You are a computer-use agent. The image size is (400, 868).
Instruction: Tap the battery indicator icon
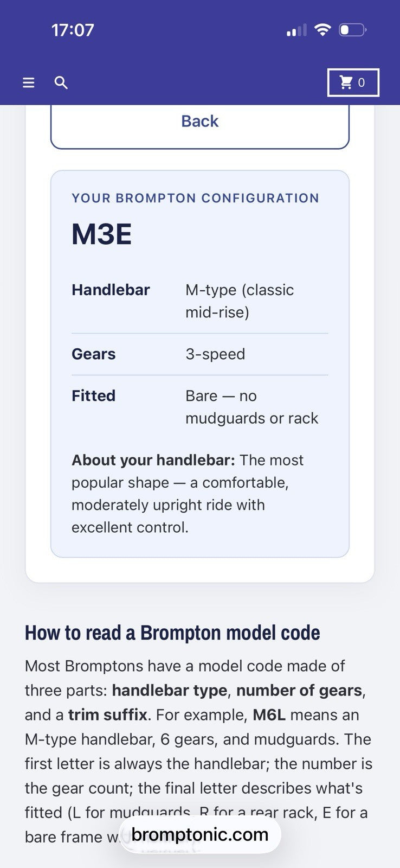[x=353, y=30]
